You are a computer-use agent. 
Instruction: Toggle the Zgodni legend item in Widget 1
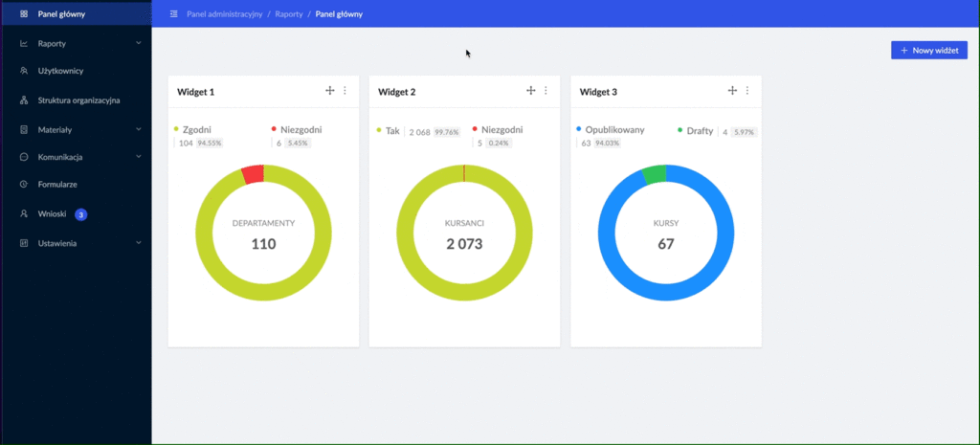point(196,130)
